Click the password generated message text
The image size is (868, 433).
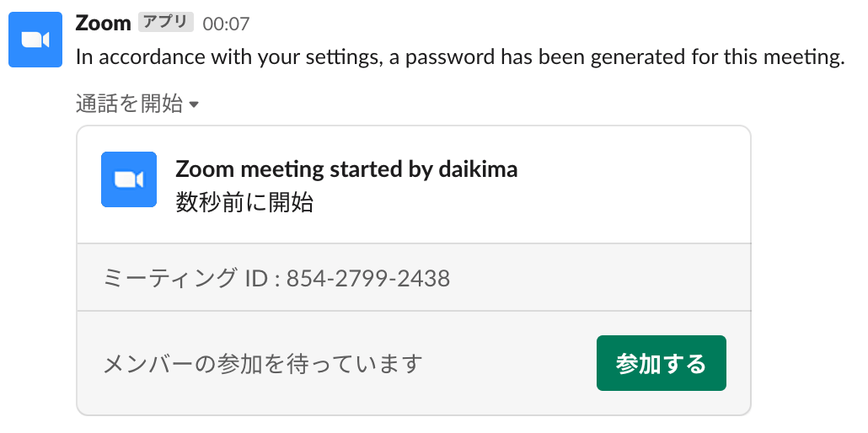pos(460,58)
